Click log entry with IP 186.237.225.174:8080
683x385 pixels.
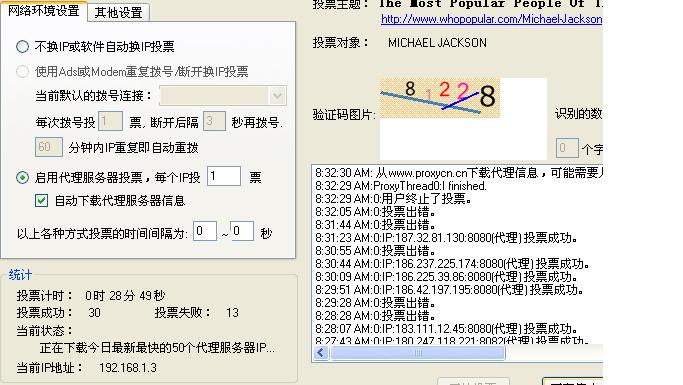pyautogui.click(x=453, y=264)
